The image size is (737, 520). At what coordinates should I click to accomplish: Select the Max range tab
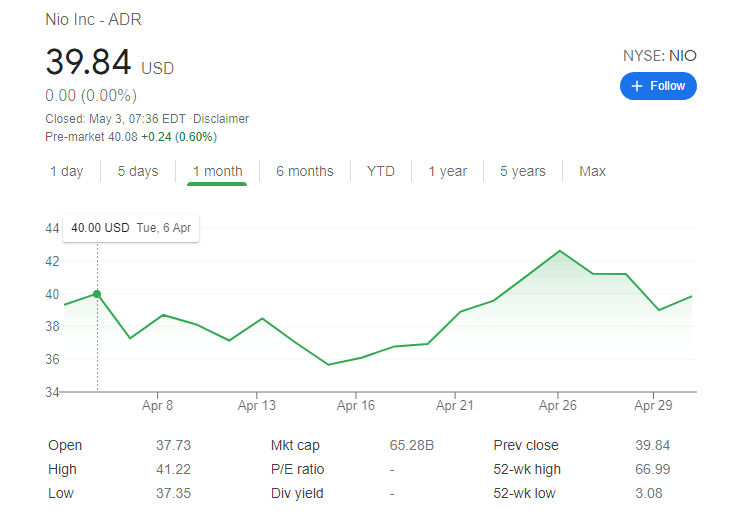tap(592, 171)
